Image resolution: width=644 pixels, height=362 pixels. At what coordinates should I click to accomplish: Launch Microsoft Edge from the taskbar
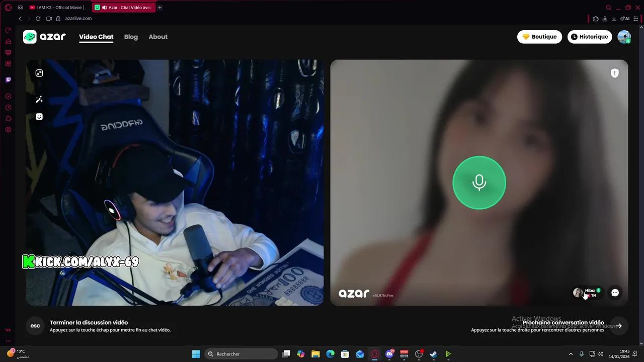coord(331,354)
